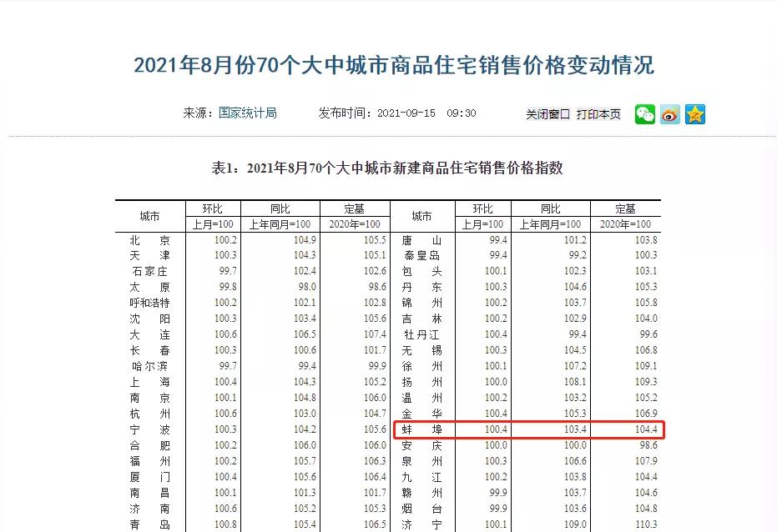The image size is (777, 532).
Task: Select the 唐山 city cell
Action: click(423, 239)
